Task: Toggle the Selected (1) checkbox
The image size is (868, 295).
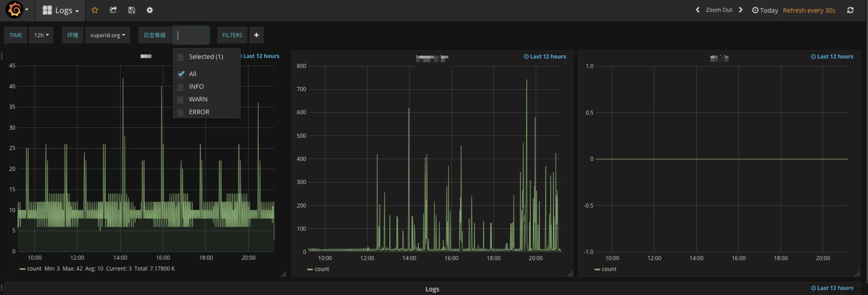Action: coord(180,57)
